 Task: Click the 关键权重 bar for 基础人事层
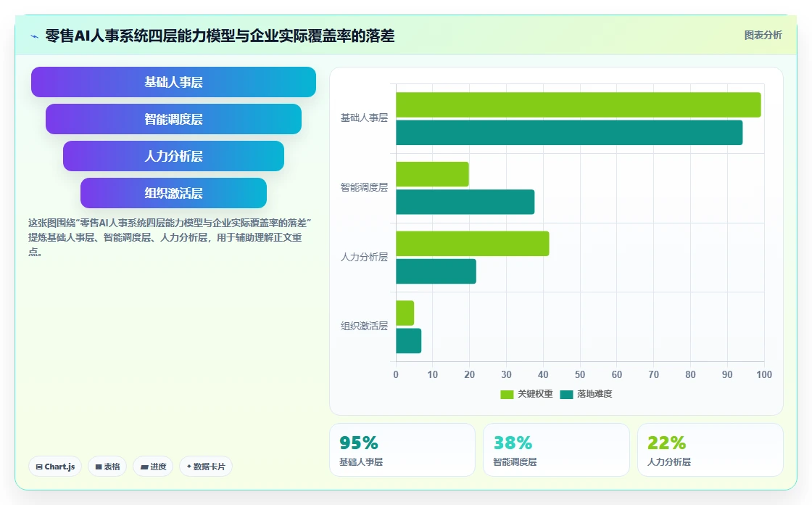[579, 104]
